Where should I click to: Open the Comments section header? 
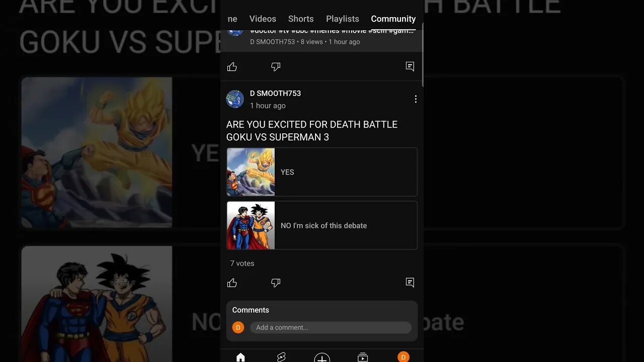pyautogui.click(x=251, y=310)
